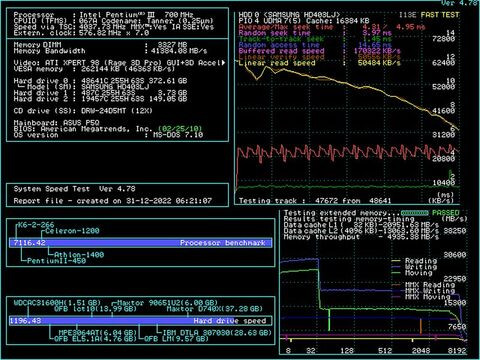Click the Testing extended memory progress bar

pos(415,213)
